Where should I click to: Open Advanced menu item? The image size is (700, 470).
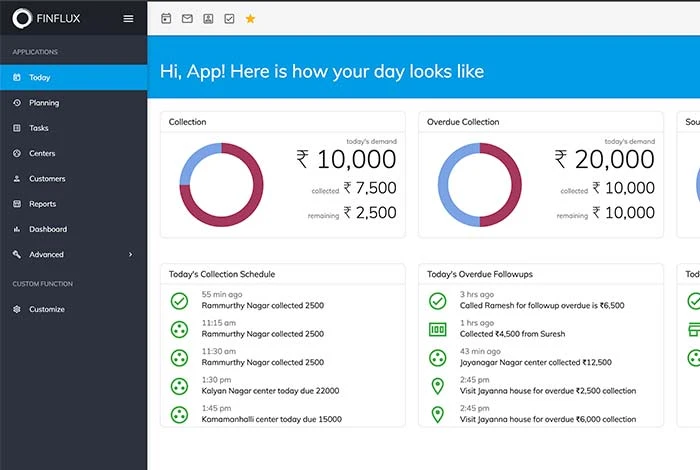coord(74,254)
